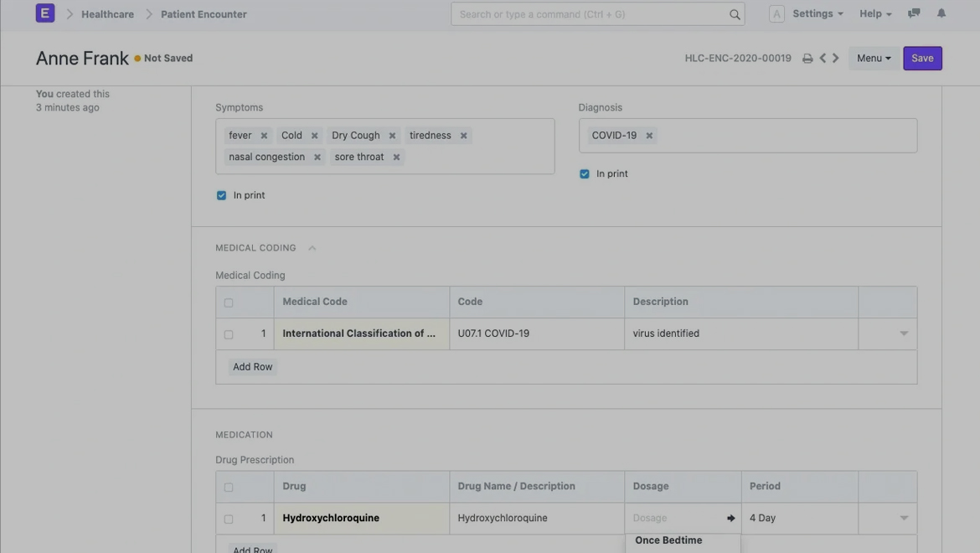Select the Medical Coding row 1 checkbox
Screen dimensions: 980x553
coord(229,334)
